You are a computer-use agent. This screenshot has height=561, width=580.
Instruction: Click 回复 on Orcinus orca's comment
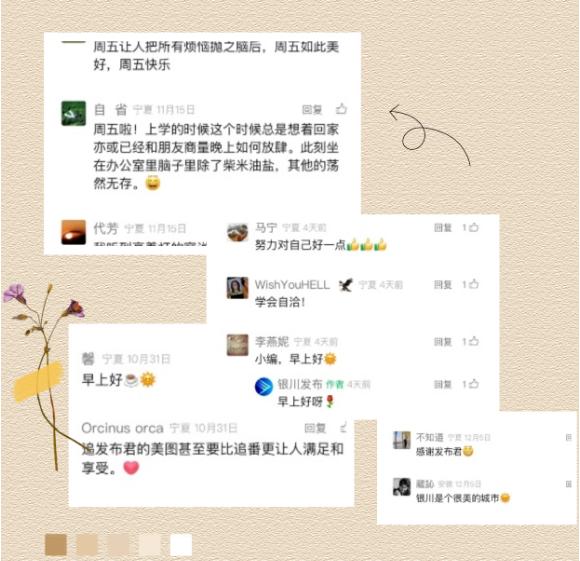pos(315,428)
